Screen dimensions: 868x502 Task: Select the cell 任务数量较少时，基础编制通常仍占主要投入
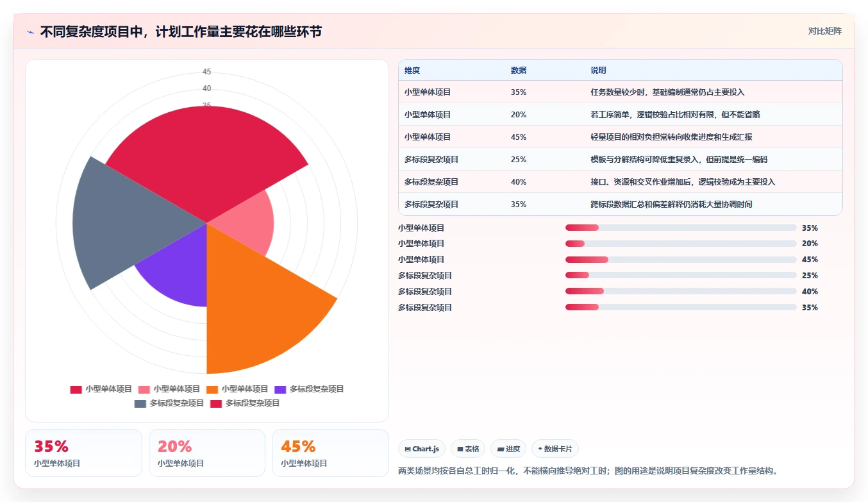pos(667,92)
